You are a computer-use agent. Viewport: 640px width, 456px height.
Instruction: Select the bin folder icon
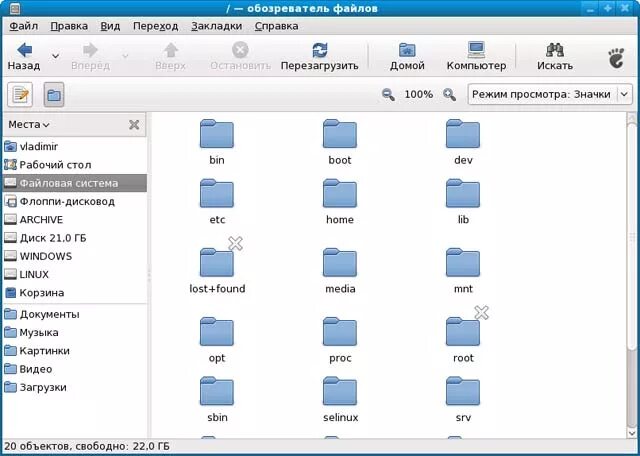point(217,134)
